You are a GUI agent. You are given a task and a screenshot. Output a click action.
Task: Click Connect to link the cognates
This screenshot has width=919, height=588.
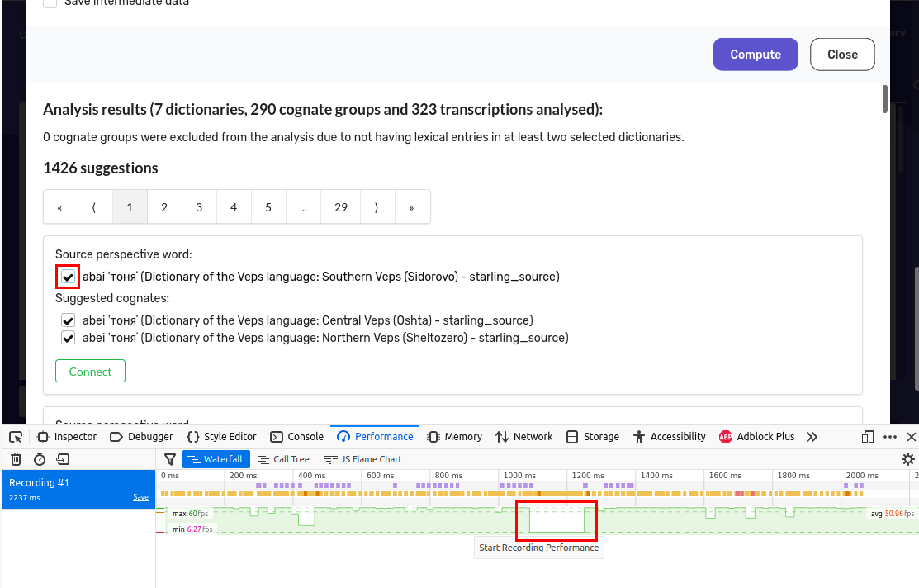coord(90,371)
